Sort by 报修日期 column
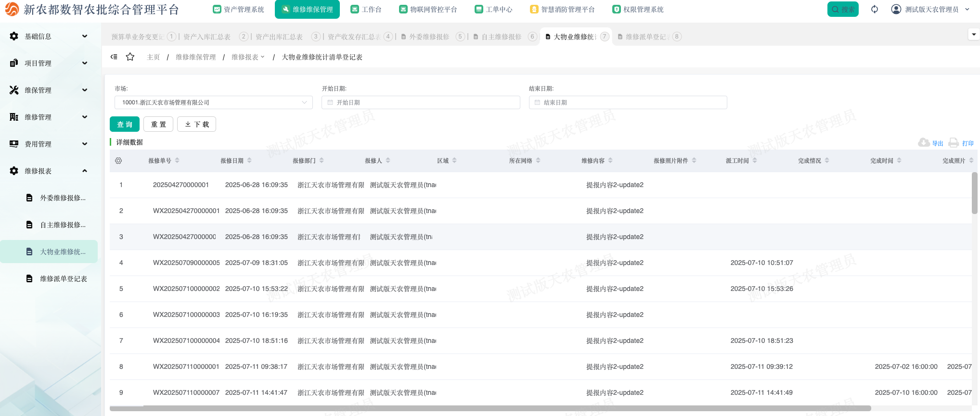980x416 pixels. click(x=249, y=161)
